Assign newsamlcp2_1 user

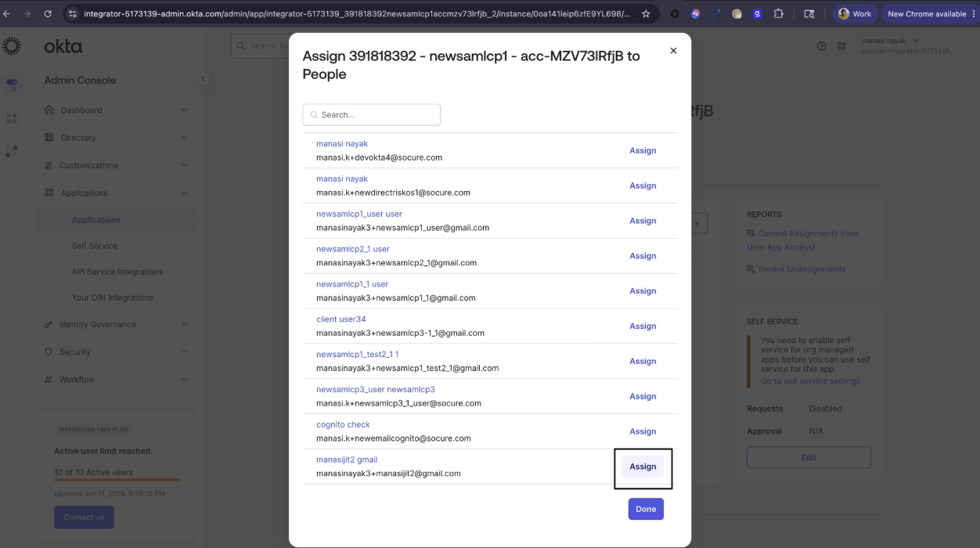pos(643,256)
